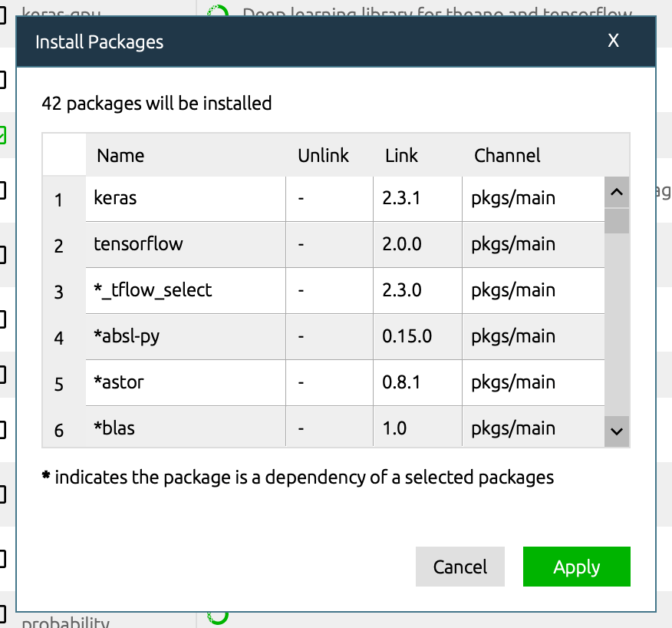Click the green Apply button
Viewport: 672px width, 628px height.
[x=576, y=567]
